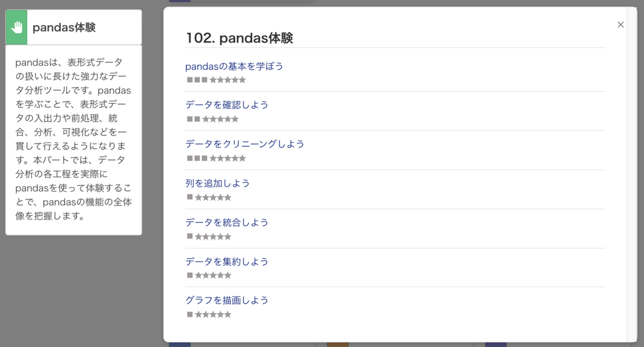644x347 pixels.
Task: Click the star rating under 列を追加しよう
Action: [214, 197]
